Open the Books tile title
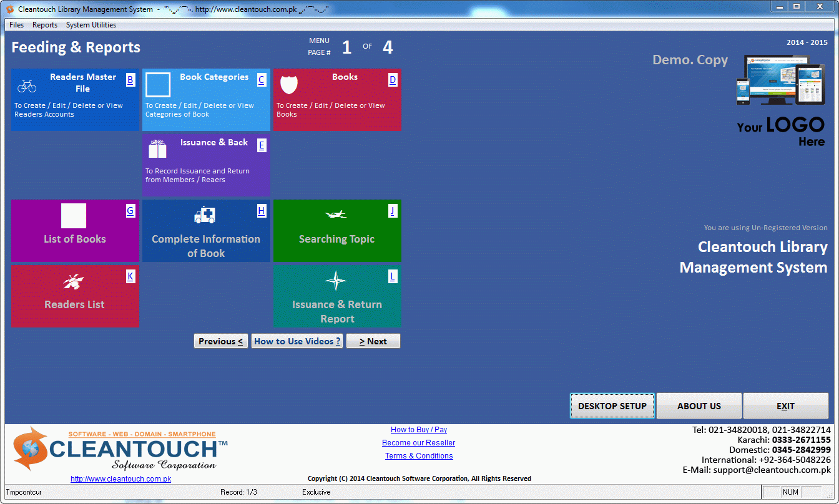839x504 pixels. (x=345, y=77)
